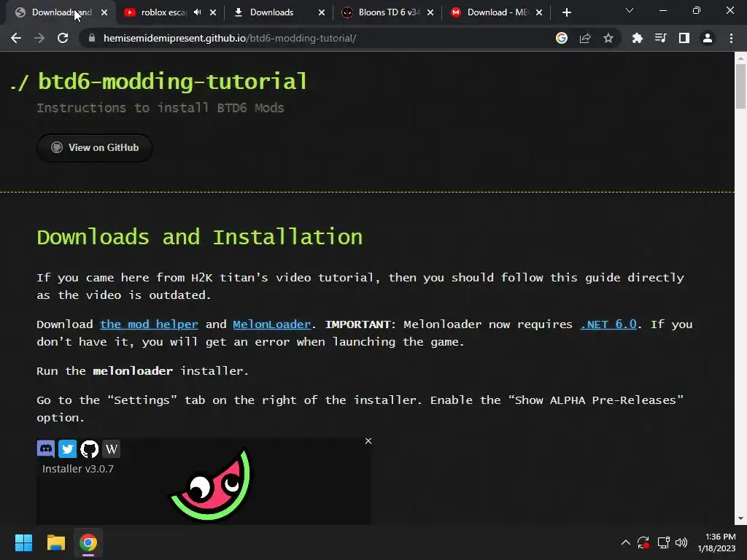Open the mod helper link
747x560 pixels.
coord(149,324)
